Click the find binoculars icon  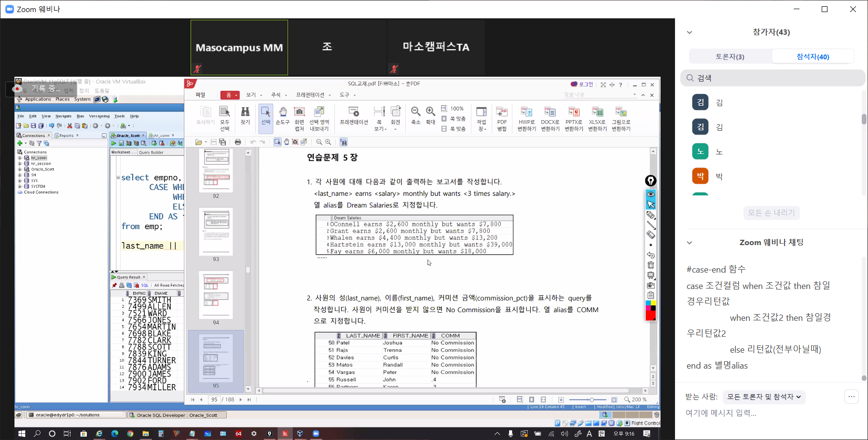tap(245, 116)
